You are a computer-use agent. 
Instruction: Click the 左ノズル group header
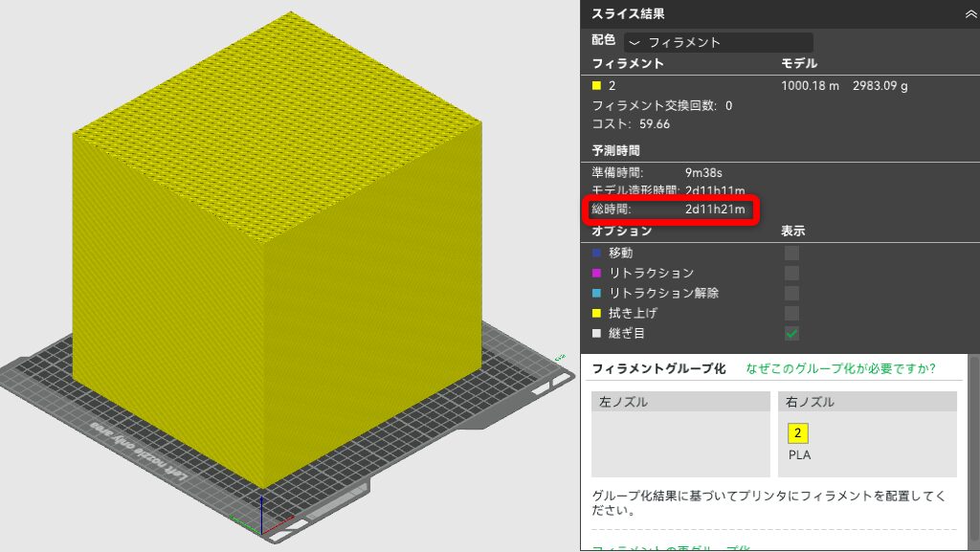pos(680,402)
